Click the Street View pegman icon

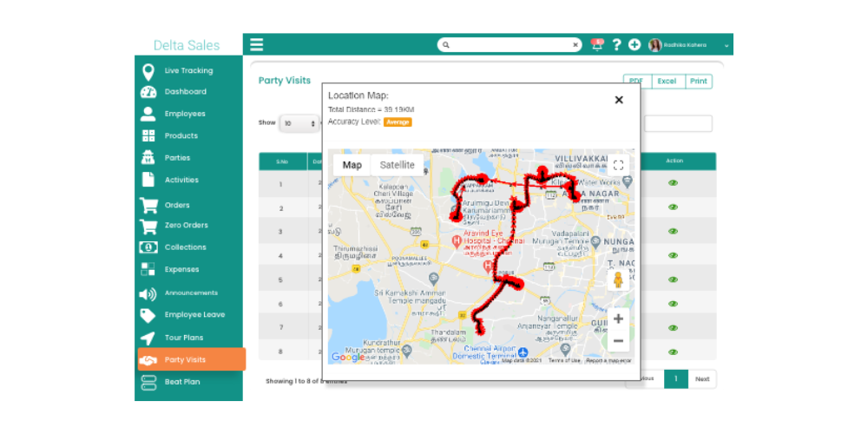click(618, 280)
